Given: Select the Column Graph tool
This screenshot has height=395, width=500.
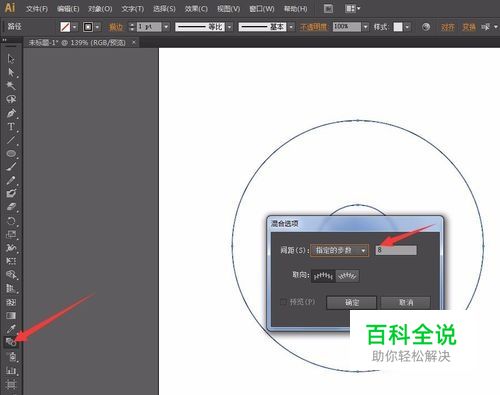Looking at the screenshot, I should pos(11,370).
